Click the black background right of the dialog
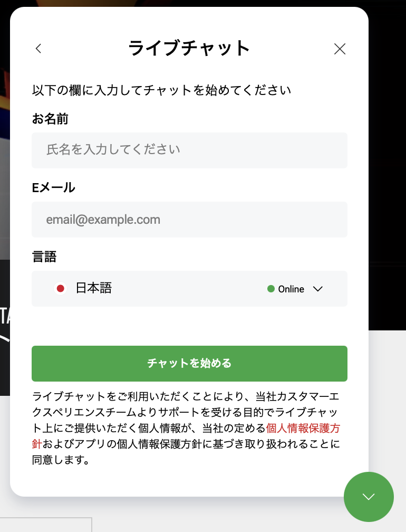 [388, 169]
